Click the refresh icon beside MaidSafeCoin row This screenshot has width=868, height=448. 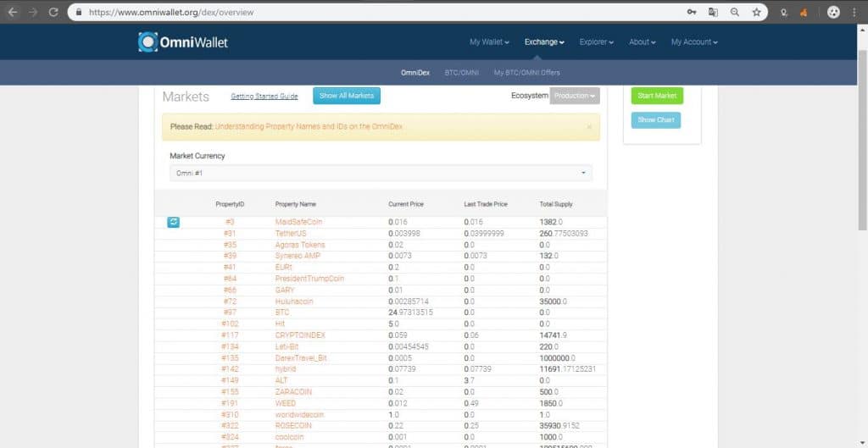click(x=173, y=222)
